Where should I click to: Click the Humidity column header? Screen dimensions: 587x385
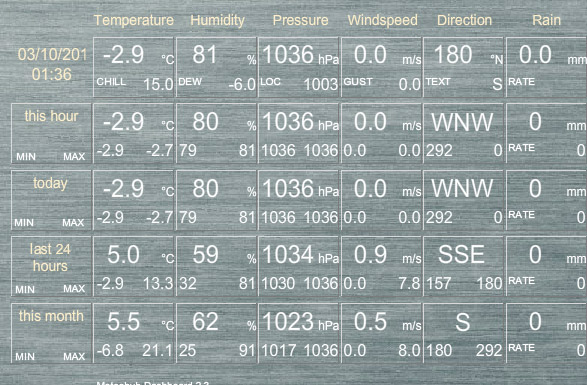[218, 21]
